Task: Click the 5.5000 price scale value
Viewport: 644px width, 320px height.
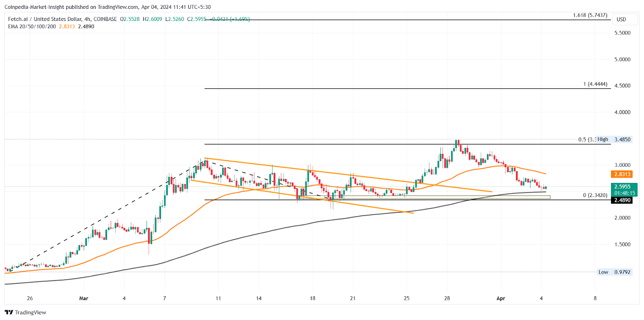Action: [x=622, y=33]
